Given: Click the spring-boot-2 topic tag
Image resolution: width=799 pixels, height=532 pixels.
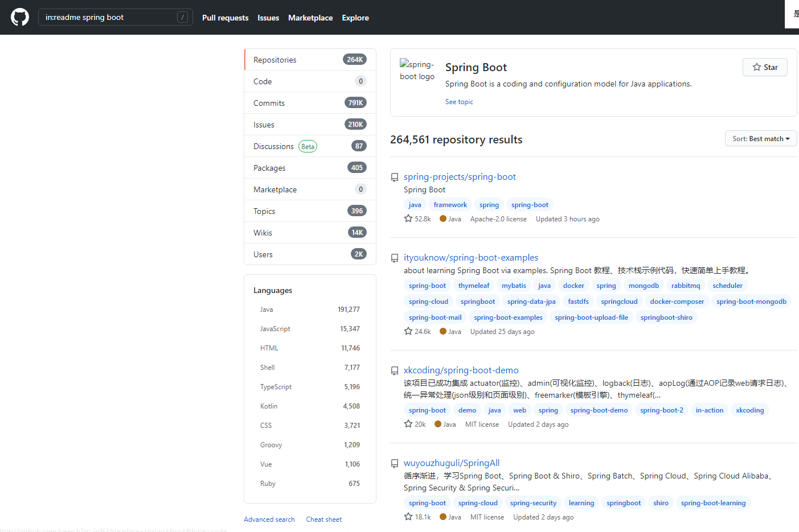Looking at the screenshot, I should point(661,410).
